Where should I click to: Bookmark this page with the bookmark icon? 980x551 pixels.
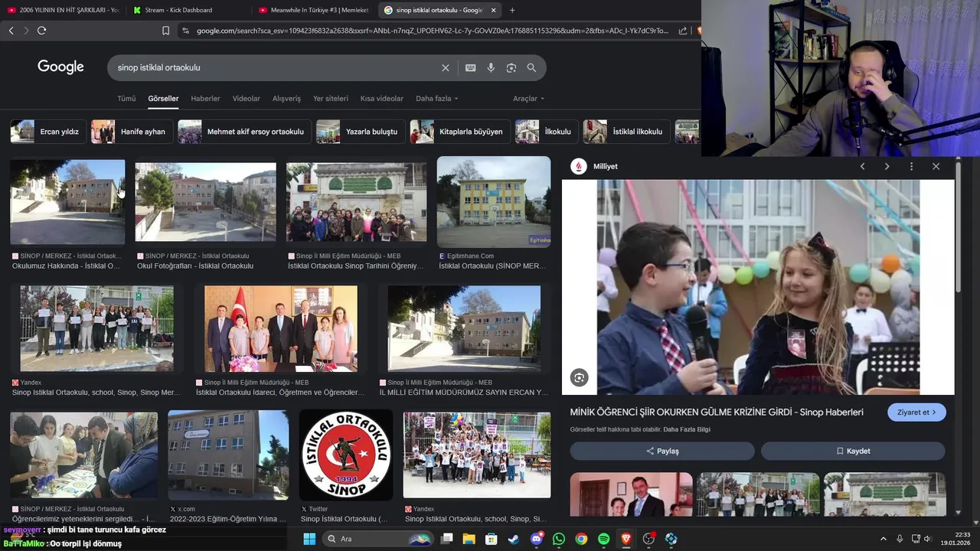(x=165, y=31)
